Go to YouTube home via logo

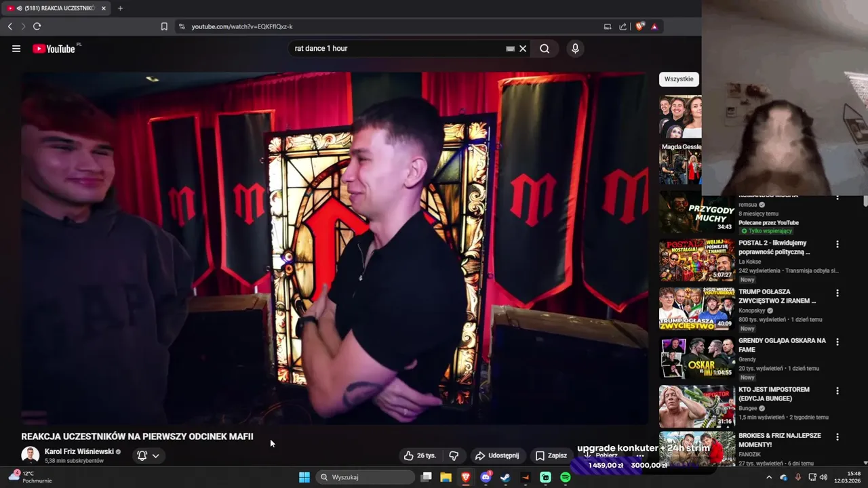(56, 49)
